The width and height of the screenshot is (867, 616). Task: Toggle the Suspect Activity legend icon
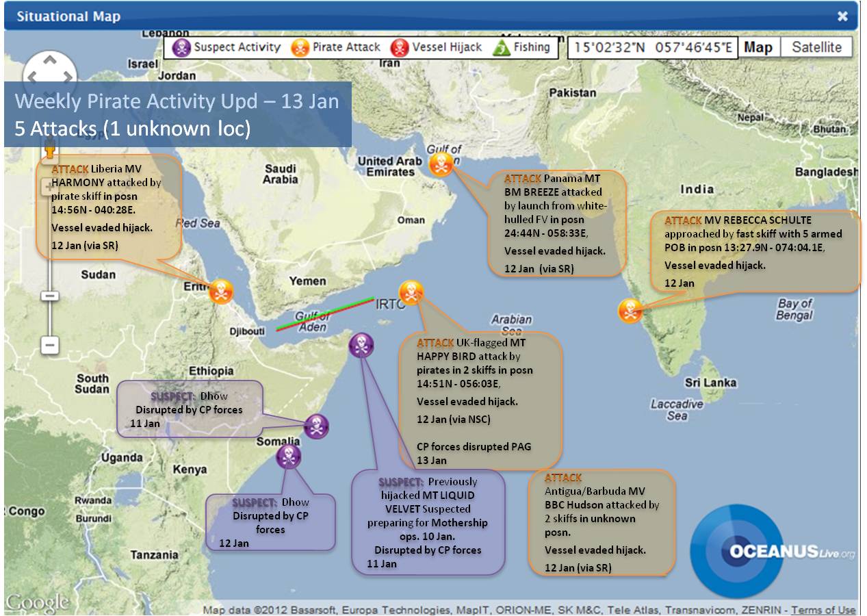[x=181, y=47]
